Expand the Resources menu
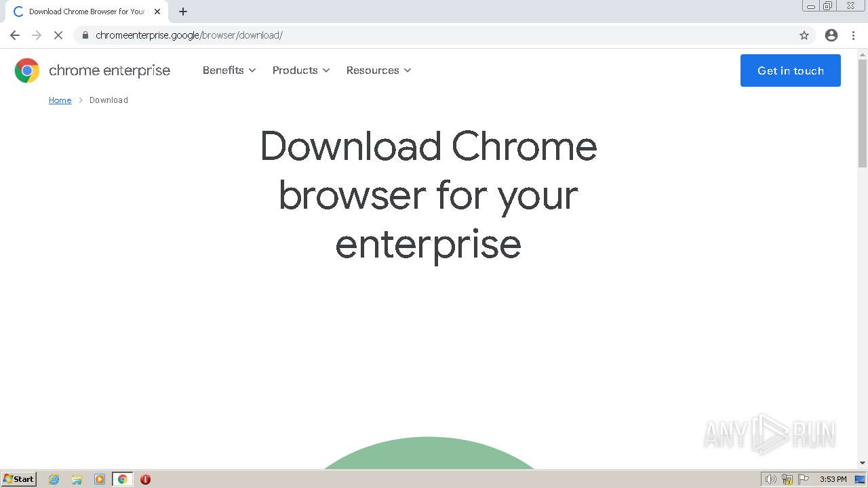Screen dimensions: 868x488 point(379,70)
